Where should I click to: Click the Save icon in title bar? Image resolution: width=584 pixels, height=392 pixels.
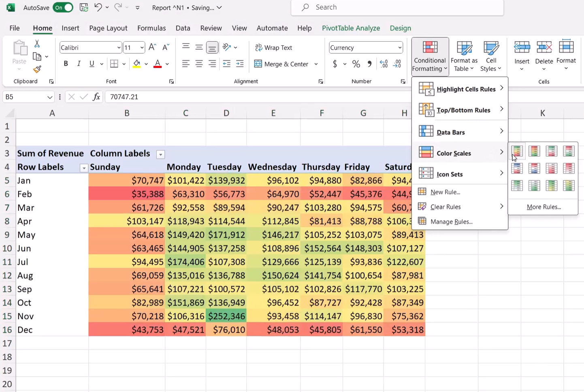coord(84,7)
